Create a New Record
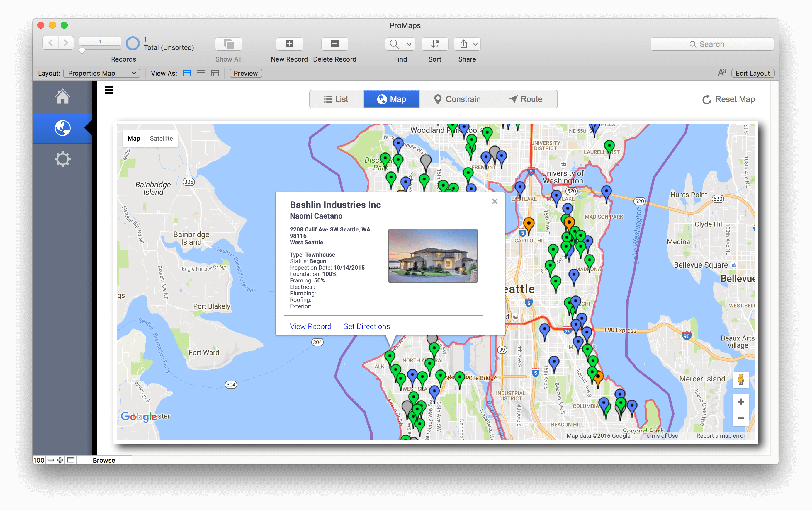 click(x=289, y=44)
